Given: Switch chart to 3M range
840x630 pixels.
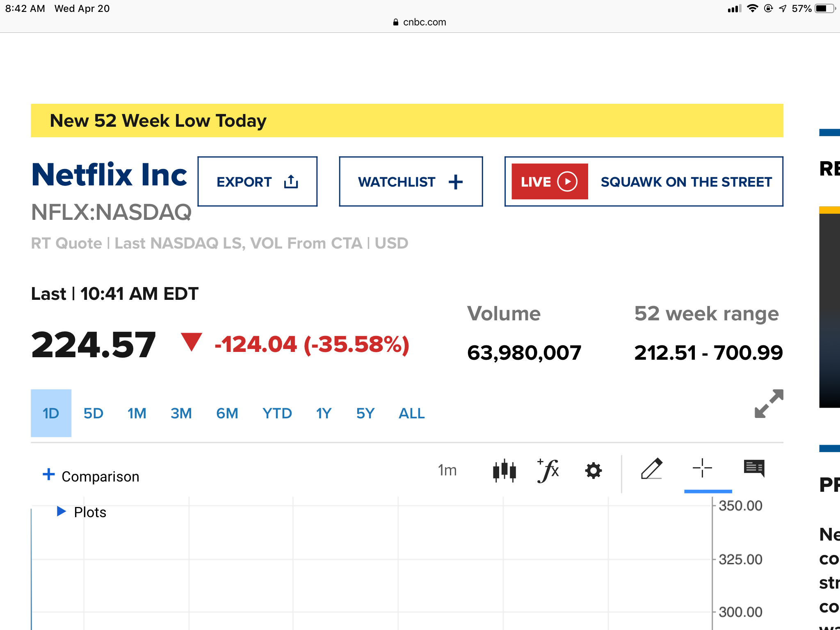Looking at the screenshot, I should pos(181,413).
